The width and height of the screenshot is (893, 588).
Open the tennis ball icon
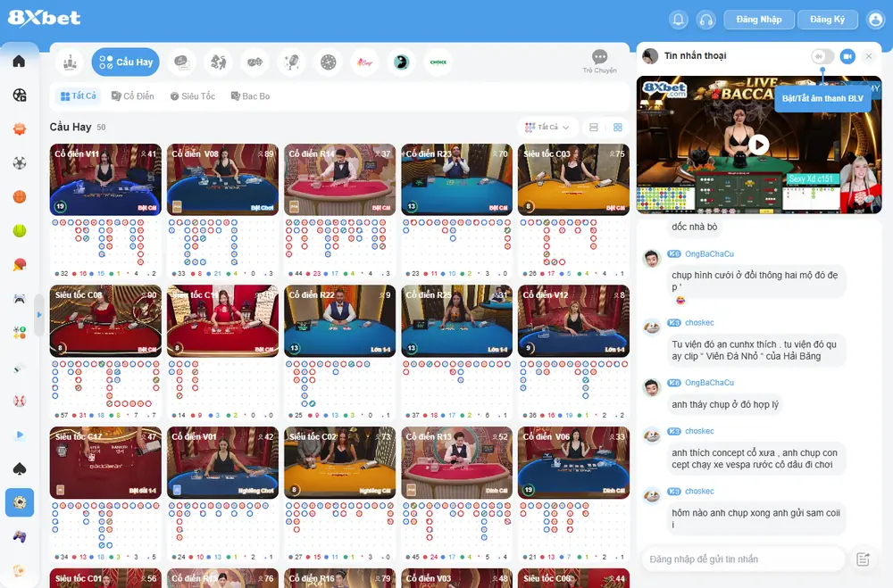[x=20, y=230]
